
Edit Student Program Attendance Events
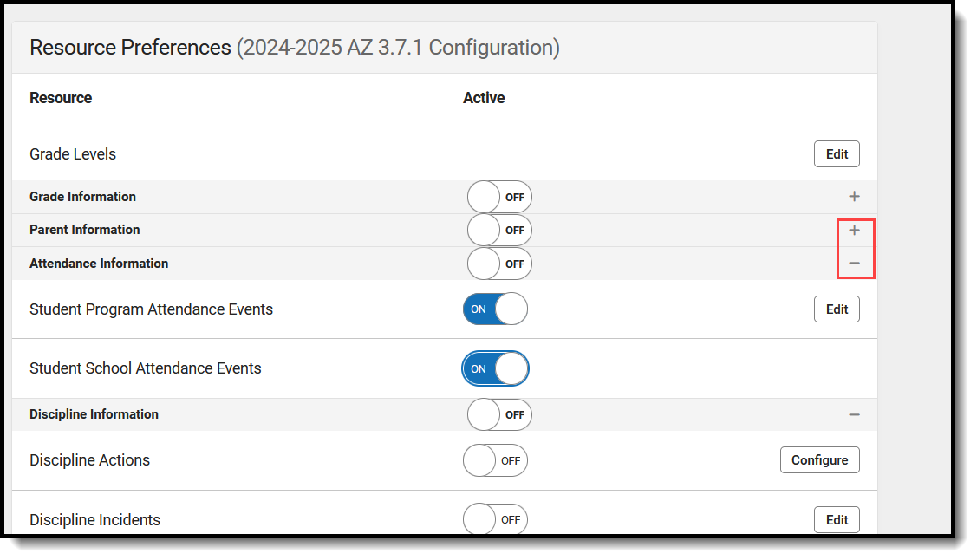[x=837, y=309]
